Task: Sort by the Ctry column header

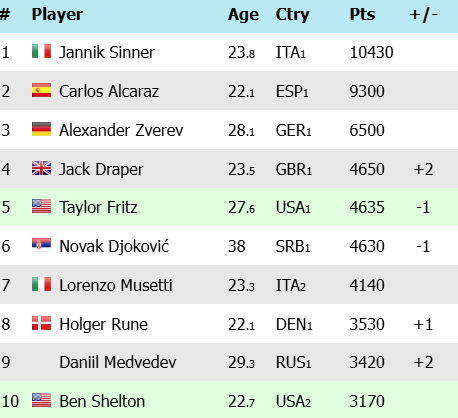Action: [x=292, y=15]
